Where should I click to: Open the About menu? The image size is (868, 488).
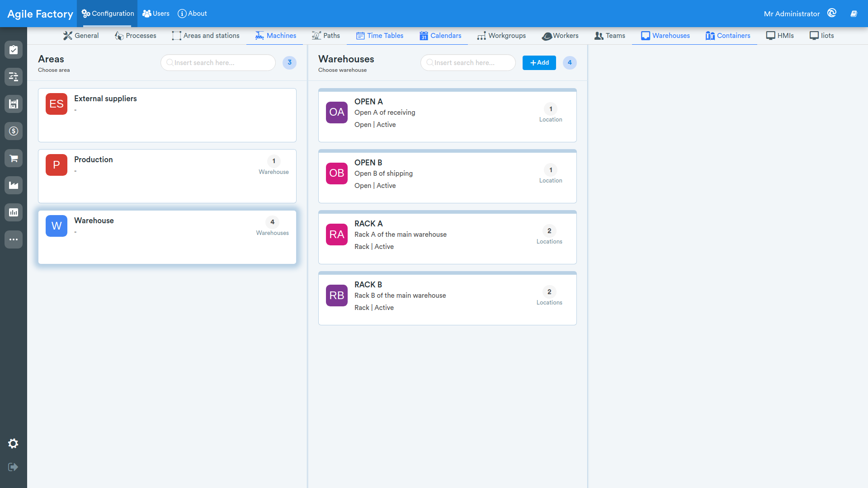(x=192, y=14)
